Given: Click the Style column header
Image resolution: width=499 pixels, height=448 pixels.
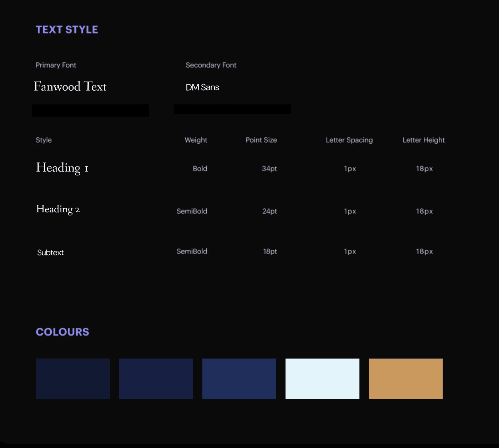Looking at the screenshot, I should [44, 140].
